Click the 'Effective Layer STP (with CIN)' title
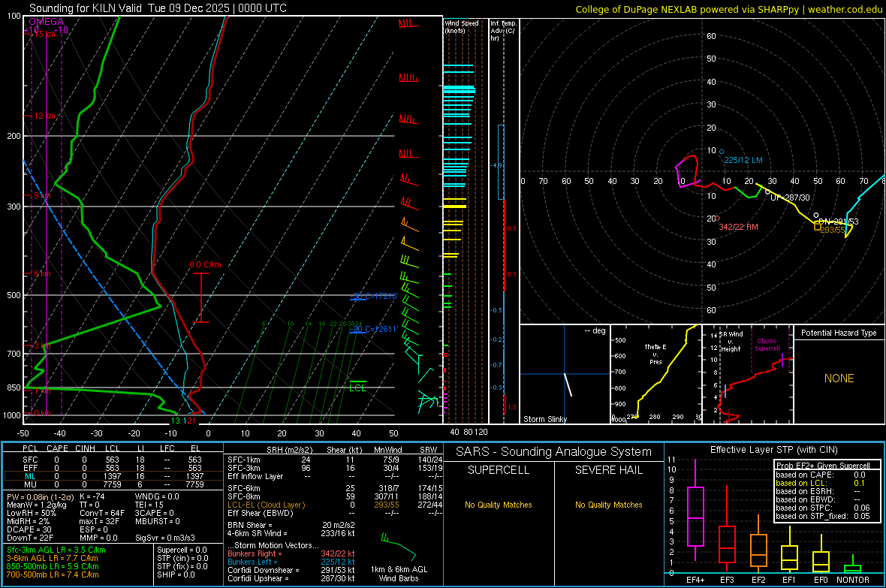 click(x=773, y=450)
